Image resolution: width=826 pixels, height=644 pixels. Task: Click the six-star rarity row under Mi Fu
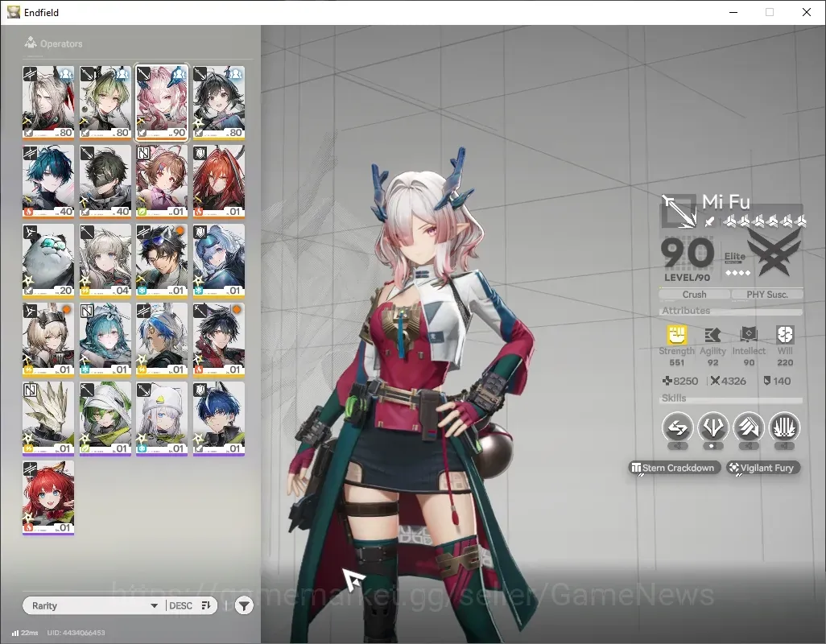point(764,221)
